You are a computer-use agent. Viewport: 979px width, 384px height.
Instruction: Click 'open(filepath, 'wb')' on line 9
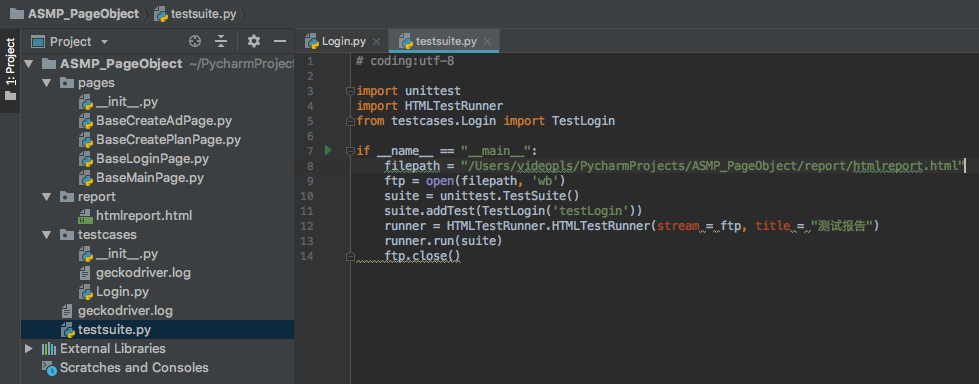click(x=496, y=180)
